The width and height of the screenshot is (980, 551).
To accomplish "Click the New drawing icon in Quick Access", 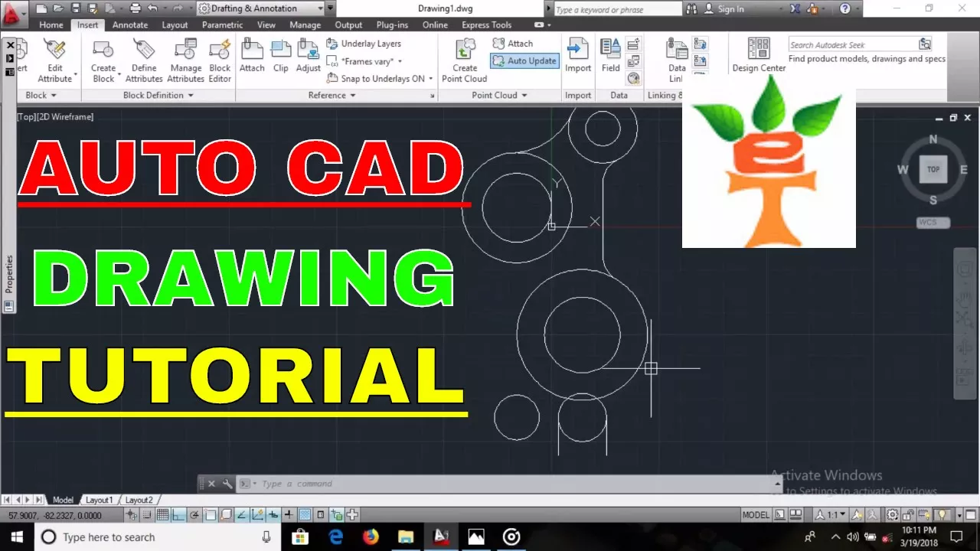I will click(x=41, y=8).
